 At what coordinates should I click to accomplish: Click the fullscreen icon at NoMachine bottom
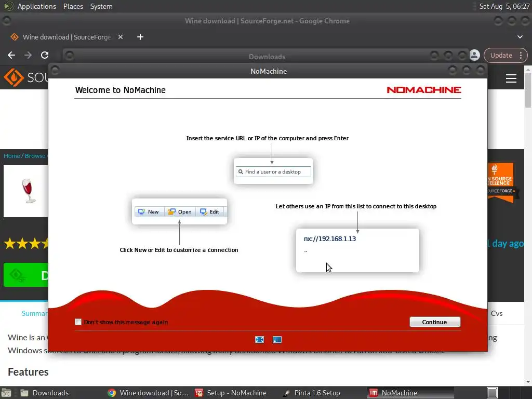pyautogui.click(x=260, y=340)
